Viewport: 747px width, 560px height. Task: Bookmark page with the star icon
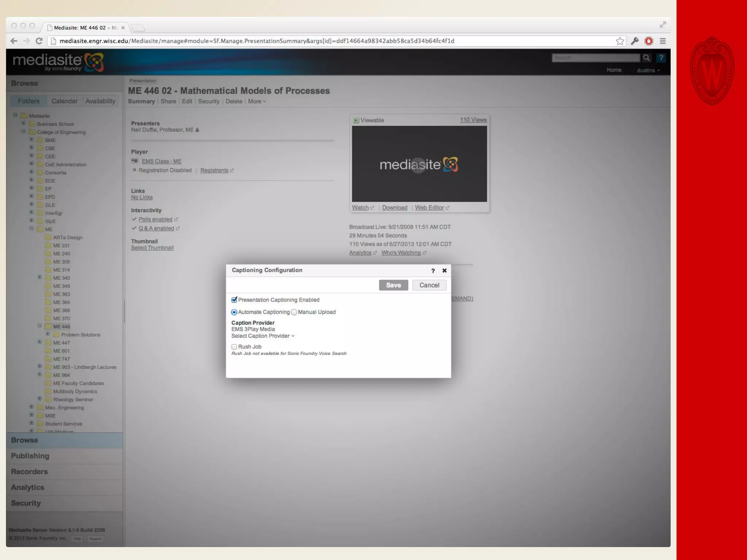pyautogui.click(x=620, y=41)
